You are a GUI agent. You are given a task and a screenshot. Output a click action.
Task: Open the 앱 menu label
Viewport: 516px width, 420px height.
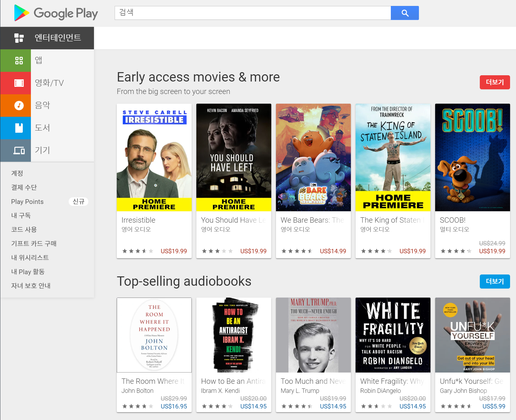(38, 60)
